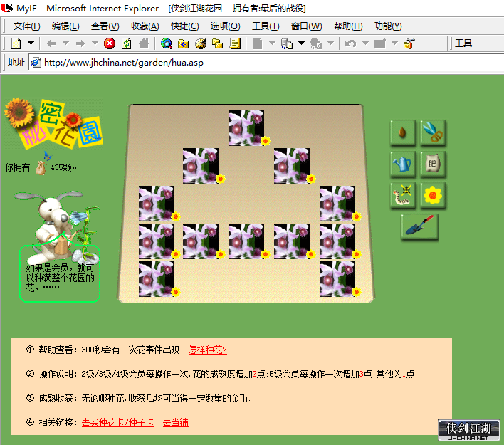Viewport: 504px width, 445px height.
Task: Open the 帮助(H) menu
Action: tap(348, 26)
